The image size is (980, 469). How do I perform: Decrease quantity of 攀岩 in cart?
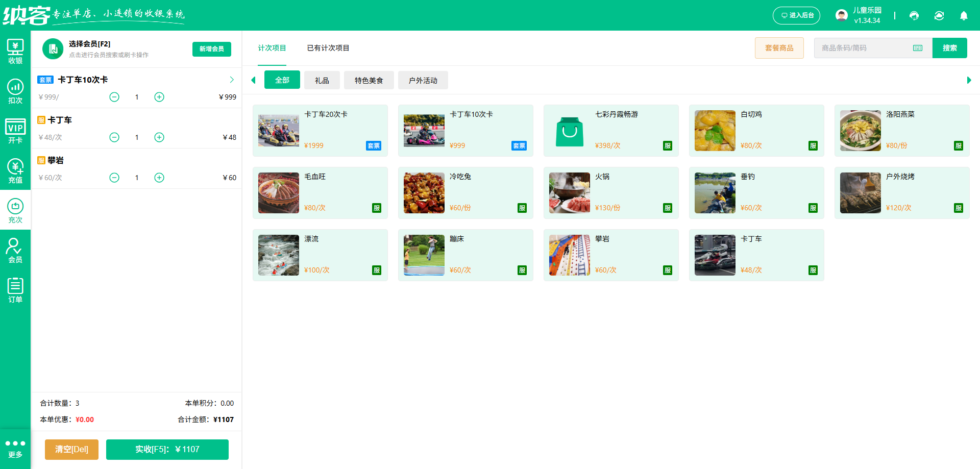tap(114, 178)
